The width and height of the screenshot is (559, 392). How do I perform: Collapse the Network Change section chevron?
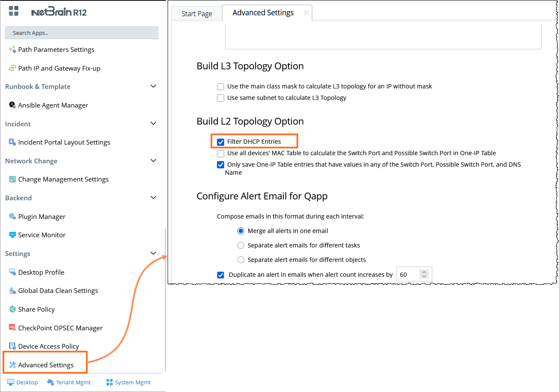pyautogui.click(x=154, y=161)
